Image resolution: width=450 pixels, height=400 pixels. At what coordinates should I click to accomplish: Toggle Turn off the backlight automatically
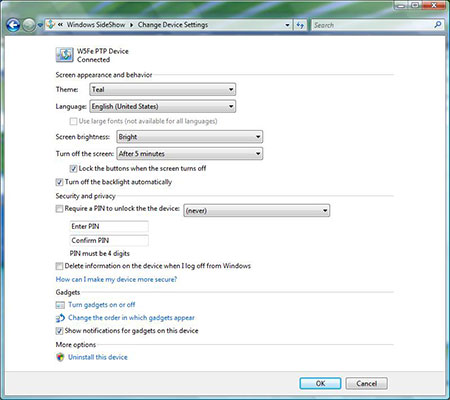[59, 182]
